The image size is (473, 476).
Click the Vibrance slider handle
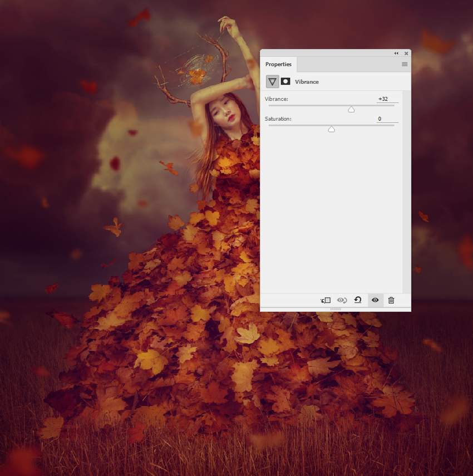point(351,110)
